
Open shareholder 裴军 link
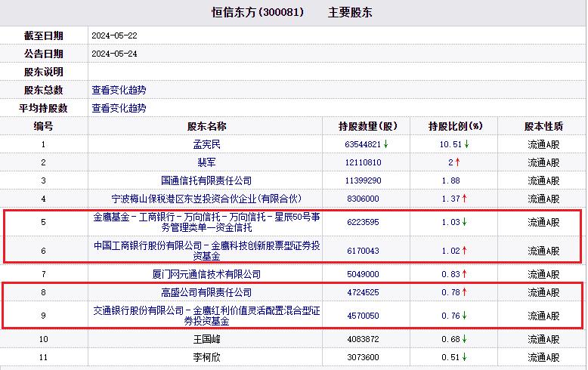point(206,162)
